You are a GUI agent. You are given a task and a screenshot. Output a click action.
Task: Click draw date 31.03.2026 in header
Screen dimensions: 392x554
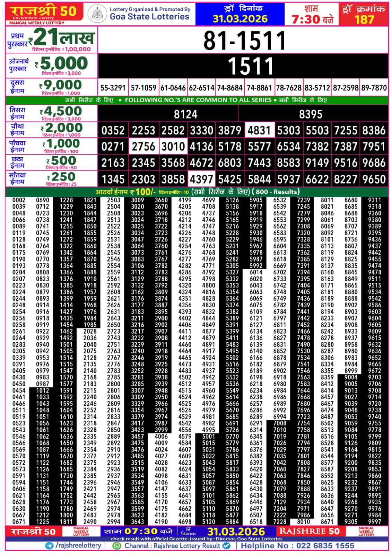(240, 19)
